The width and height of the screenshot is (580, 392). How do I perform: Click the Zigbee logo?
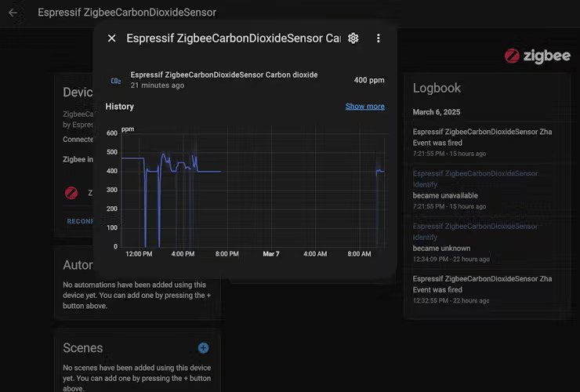(x=537, y=56)
